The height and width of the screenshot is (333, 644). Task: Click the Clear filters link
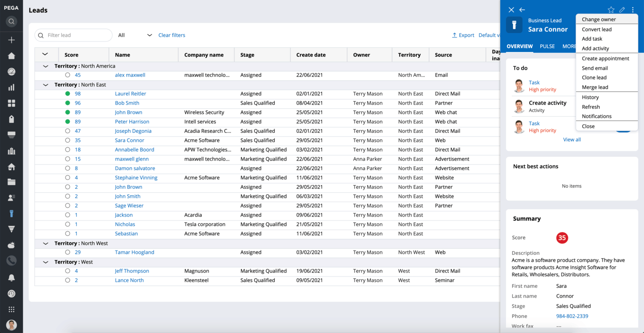coord(172,35)
